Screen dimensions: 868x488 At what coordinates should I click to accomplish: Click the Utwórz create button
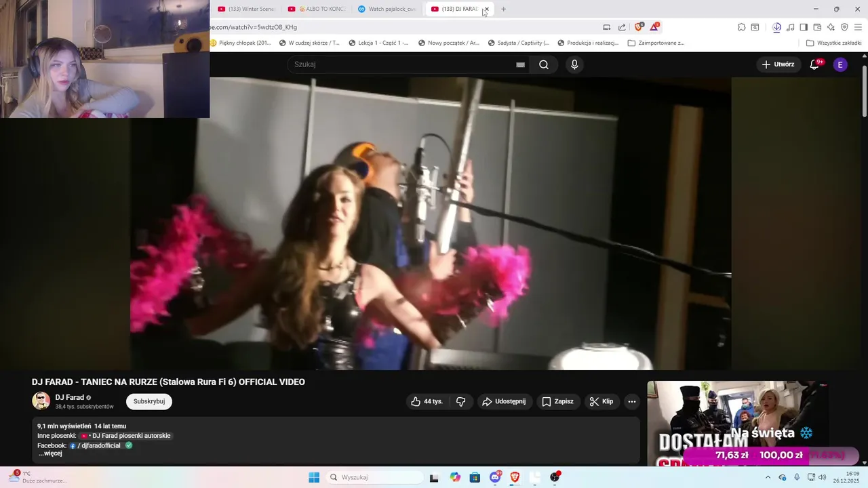click(x=778, y=64)
